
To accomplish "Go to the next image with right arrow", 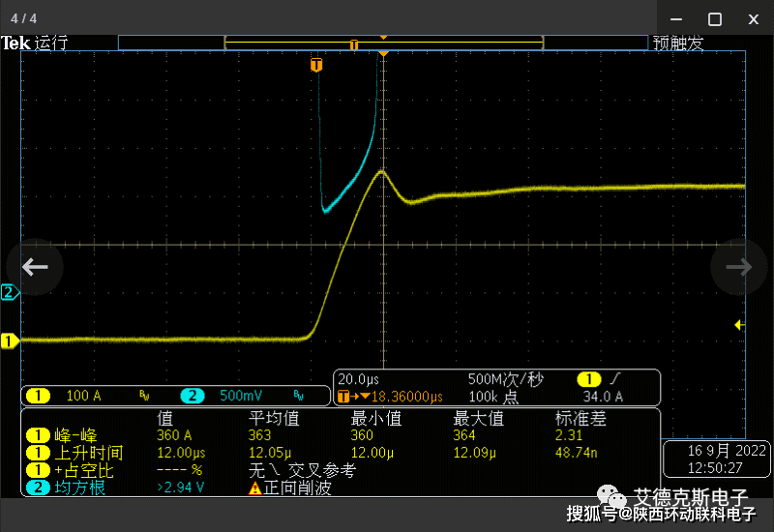I will 739,267.
